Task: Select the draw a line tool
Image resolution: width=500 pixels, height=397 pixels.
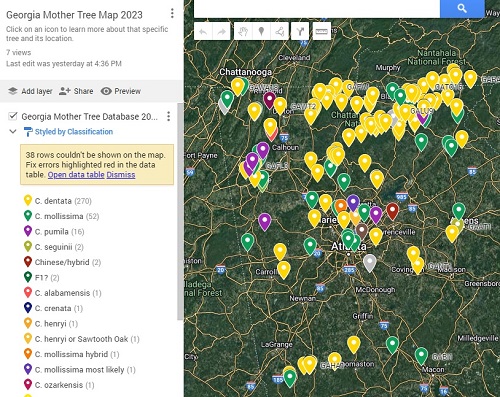Action: 280,32
